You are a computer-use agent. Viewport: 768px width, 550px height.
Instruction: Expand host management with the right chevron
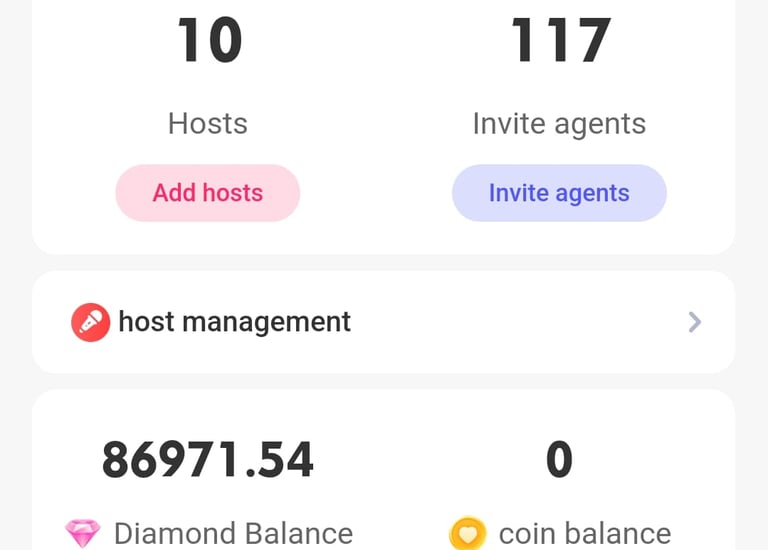694,322
